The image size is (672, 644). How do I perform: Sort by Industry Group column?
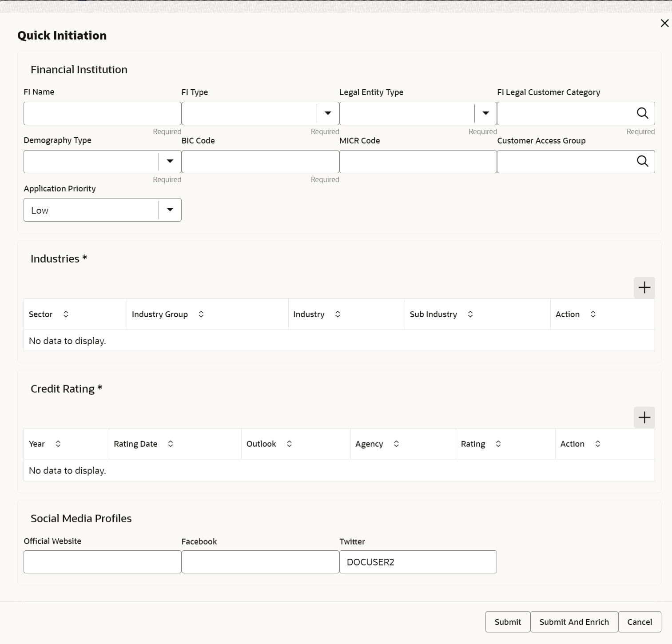(201, 314)
